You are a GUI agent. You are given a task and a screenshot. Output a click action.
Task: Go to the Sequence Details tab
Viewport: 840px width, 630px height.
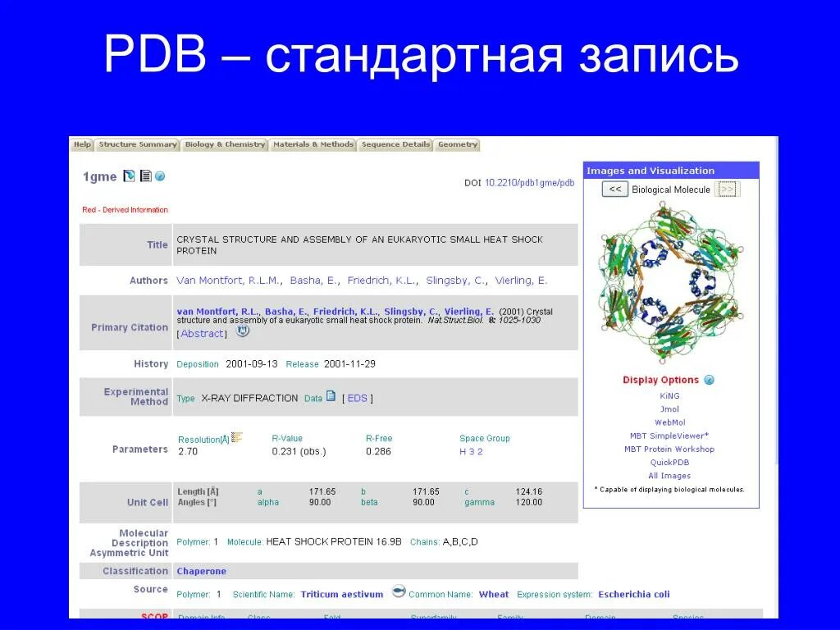395,144
